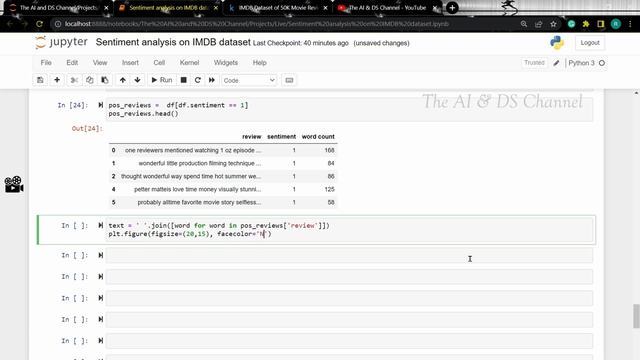Click the sentiment column header
This screenshot has width=640, height=360.
point(281,137)
